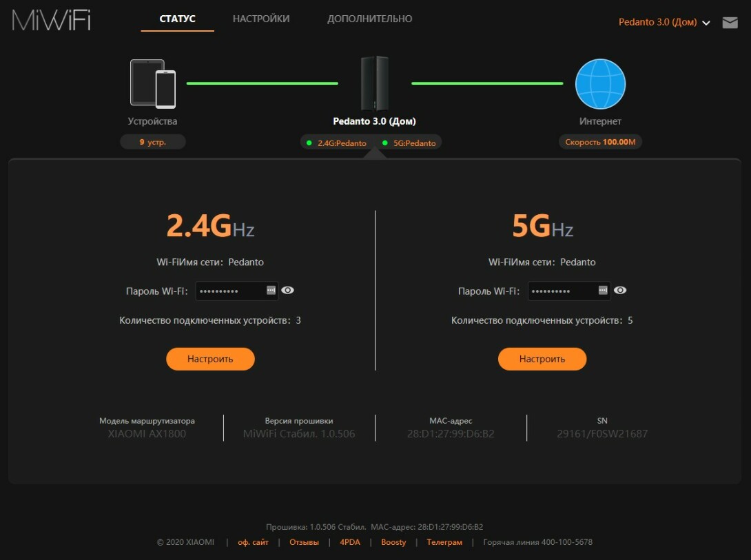Screen dimensions: 751x560
Task: Select the 5G:Pedanto status badge
Action: (409, 143)
